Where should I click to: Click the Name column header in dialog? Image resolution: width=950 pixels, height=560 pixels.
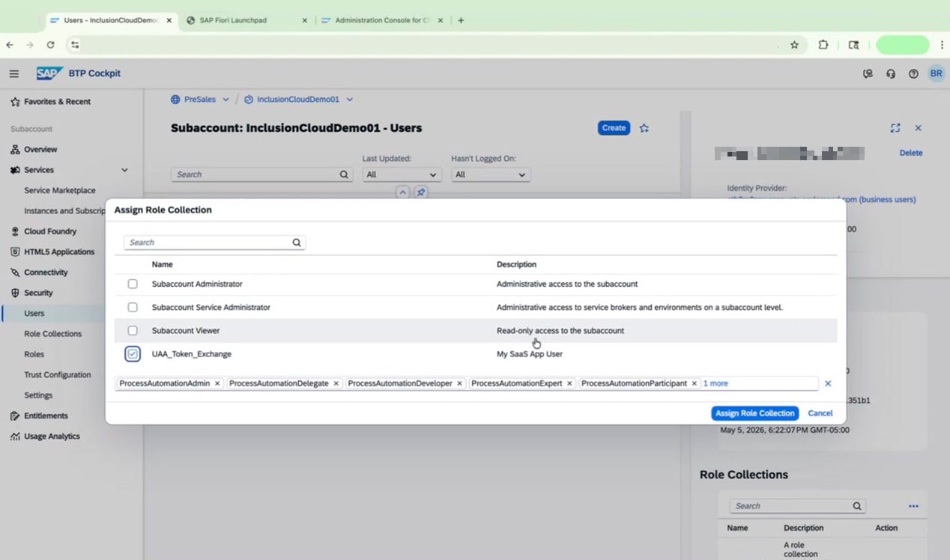coord(163,264)
